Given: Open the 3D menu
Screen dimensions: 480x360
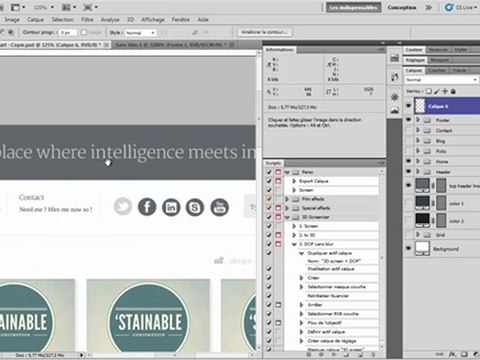Looking at the screenshot, I should pyautogui.click(x=130, y=20).
